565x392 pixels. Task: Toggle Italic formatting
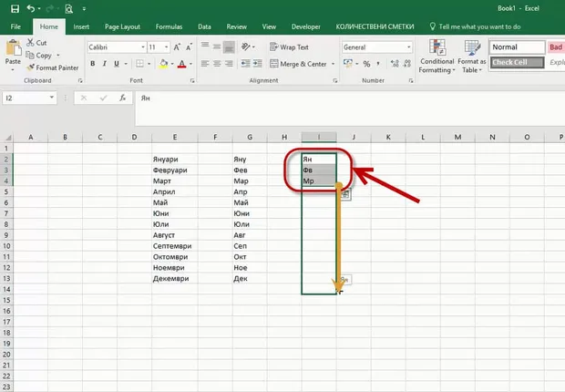(105, 64)
